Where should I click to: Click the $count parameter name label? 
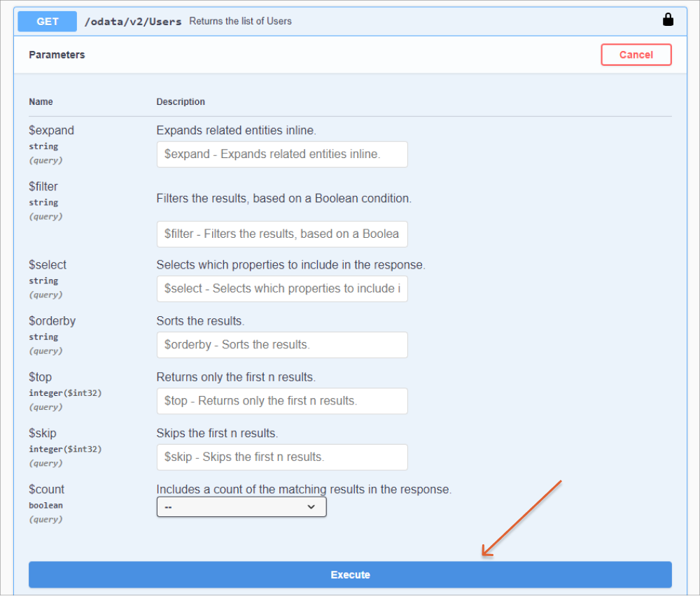(x=46, y=489)
